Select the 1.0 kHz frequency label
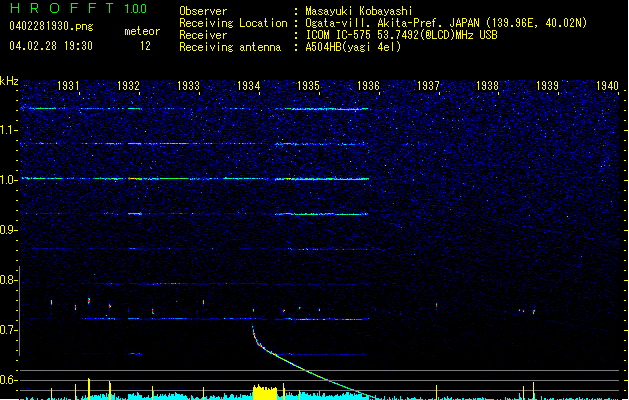Image resolution: width=629 pixels, height=400 pixels. tap(9, 180)
